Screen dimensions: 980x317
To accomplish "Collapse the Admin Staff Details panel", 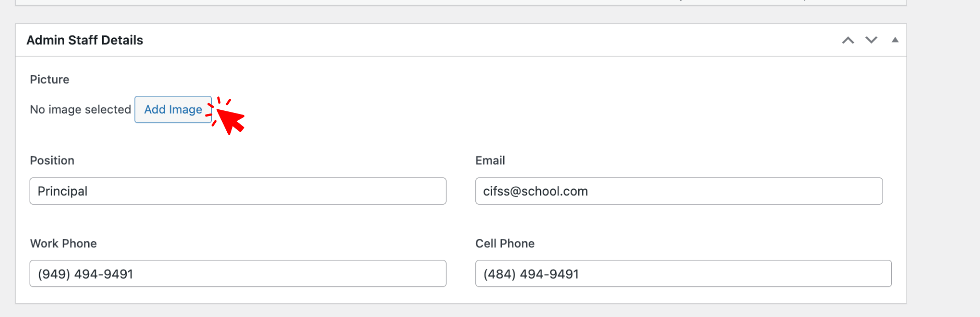I will coord(895,40).
